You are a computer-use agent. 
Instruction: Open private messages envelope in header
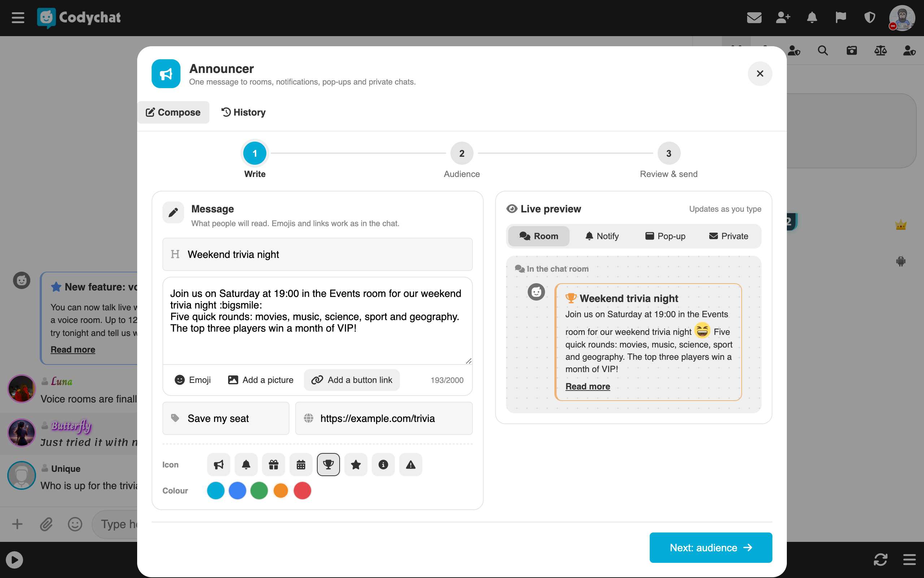pos(754,18)
